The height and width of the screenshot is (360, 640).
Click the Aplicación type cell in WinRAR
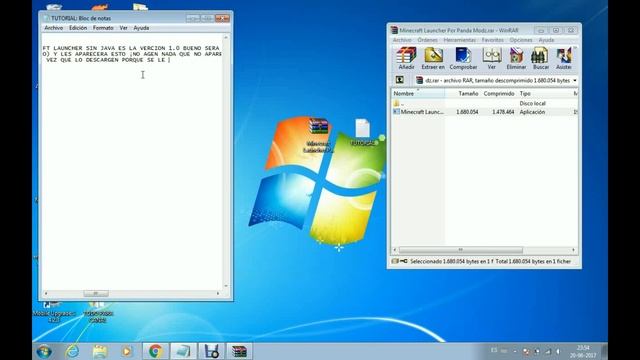[x=532, y=112]
